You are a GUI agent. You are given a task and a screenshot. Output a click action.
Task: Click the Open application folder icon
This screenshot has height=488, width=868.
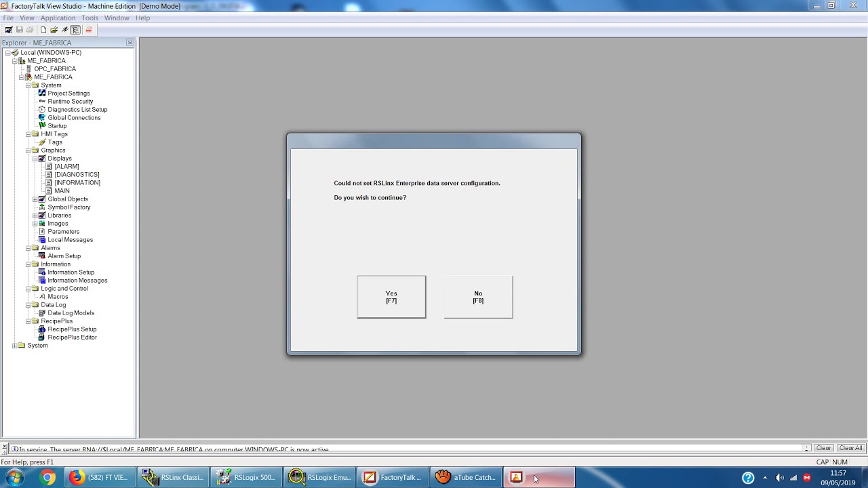pos(54,30)
